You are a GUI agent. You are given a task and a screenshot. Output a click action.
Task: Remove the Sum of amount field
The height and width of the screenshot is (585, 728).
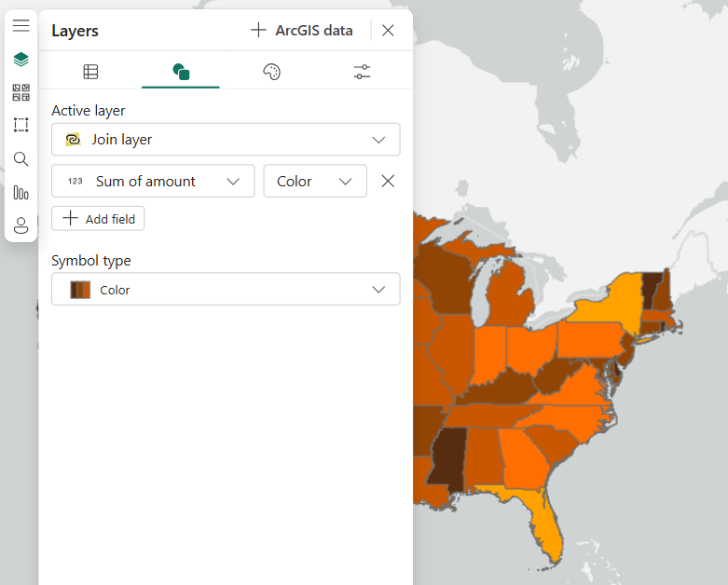click(389, 182)
